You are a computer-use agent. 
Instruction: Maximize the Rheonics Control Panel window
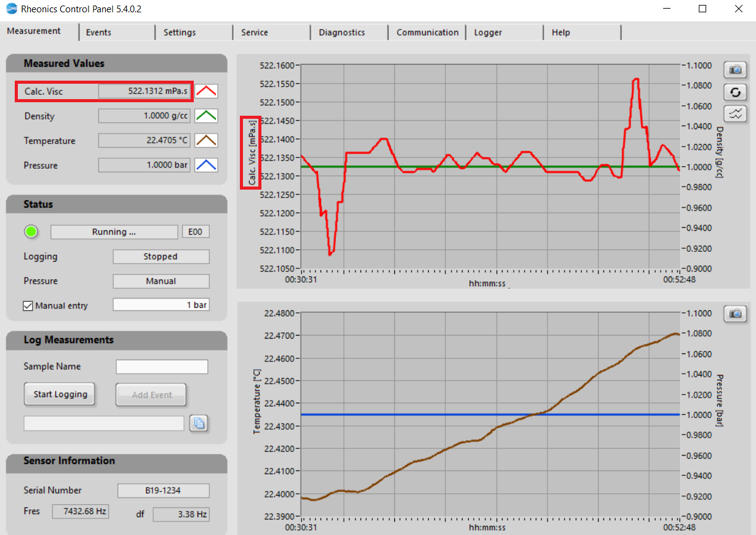click(702, 9)
